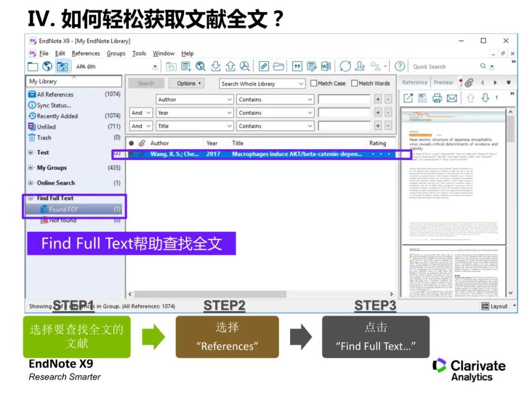Enable the Match Case checkbox
The width and height of the screenshot is (532, 399).
pyautogui.click(x=314, y=83)
